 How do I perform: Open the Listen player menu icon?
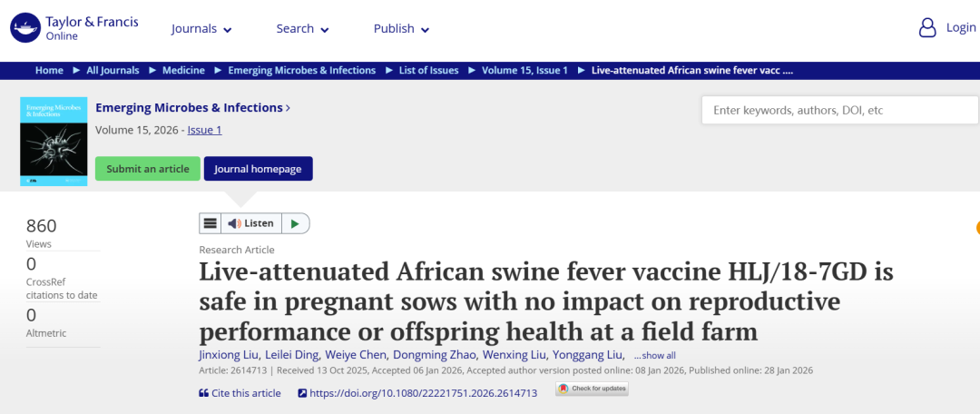(x=211, y=223)
